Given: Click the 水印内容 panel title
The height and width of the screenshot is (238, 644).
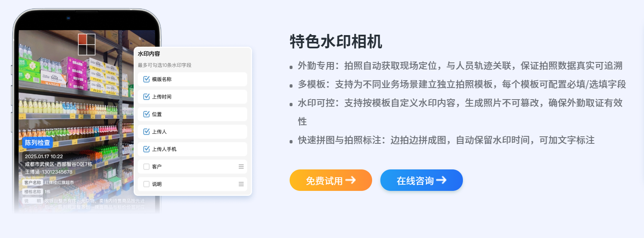Looking at the screenshot, I should 149,54.
